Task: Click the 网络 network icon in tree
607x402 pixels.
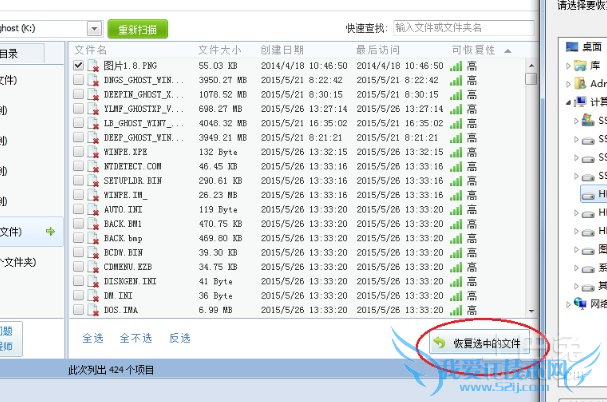Action: point(580,303)
